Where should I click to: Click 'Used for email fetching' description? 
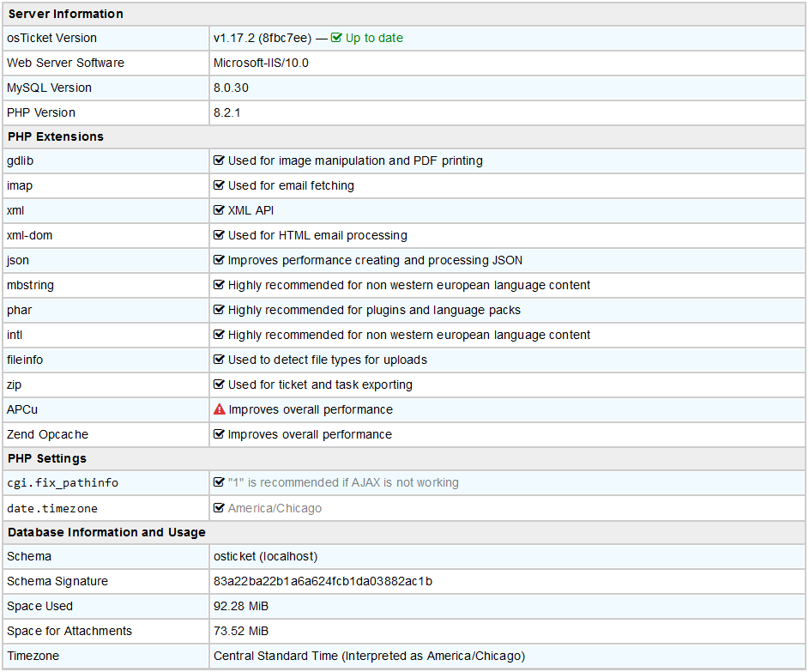coord(291,185)
